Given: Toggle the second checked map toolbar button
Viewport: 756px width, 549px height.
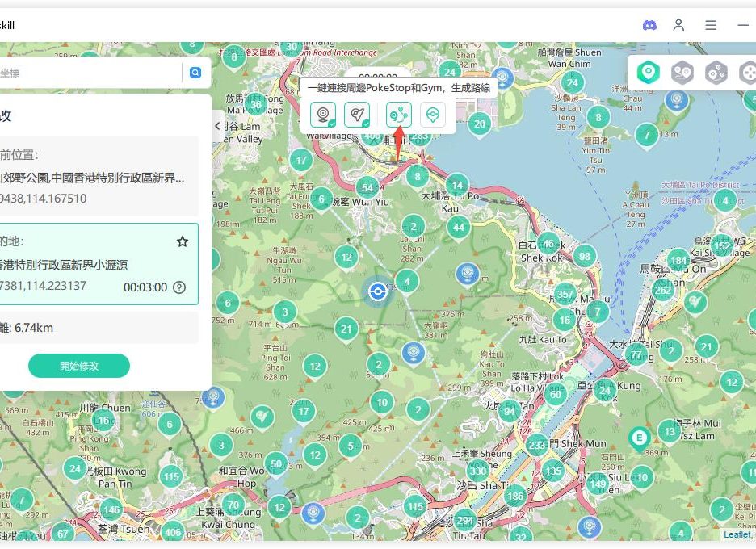Looking at the screenshot, I should (356, 115).
